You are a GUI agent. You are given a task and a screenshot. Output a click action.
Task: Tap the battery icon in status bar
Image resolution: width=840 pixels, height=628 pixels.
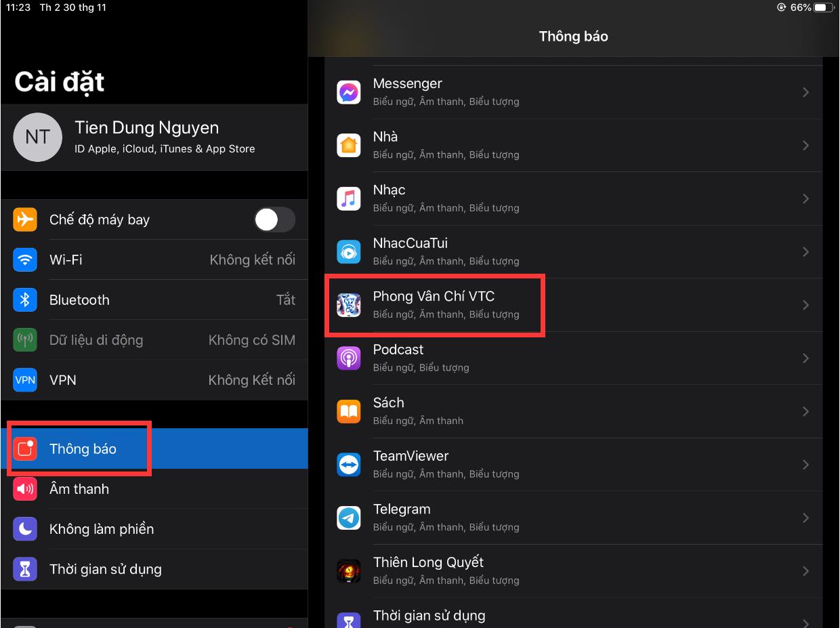(x=823, y=7)
